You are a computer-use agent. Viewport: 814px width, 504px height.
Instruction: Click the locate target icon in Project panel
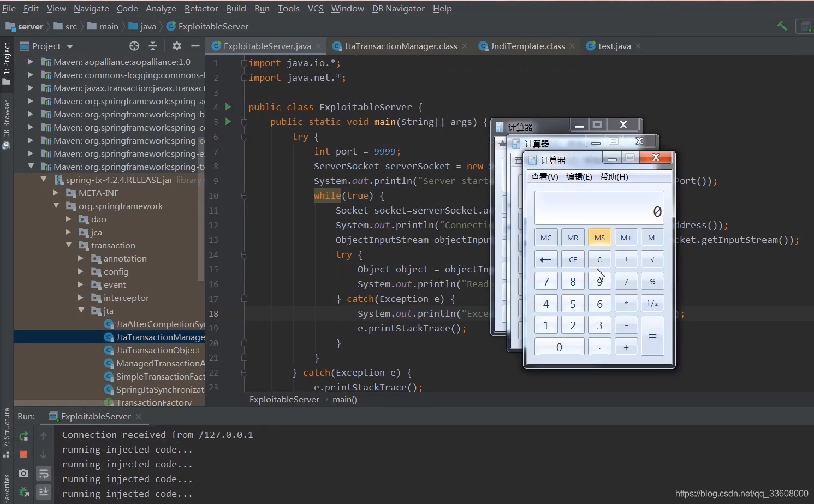click(x=134, y=46)
